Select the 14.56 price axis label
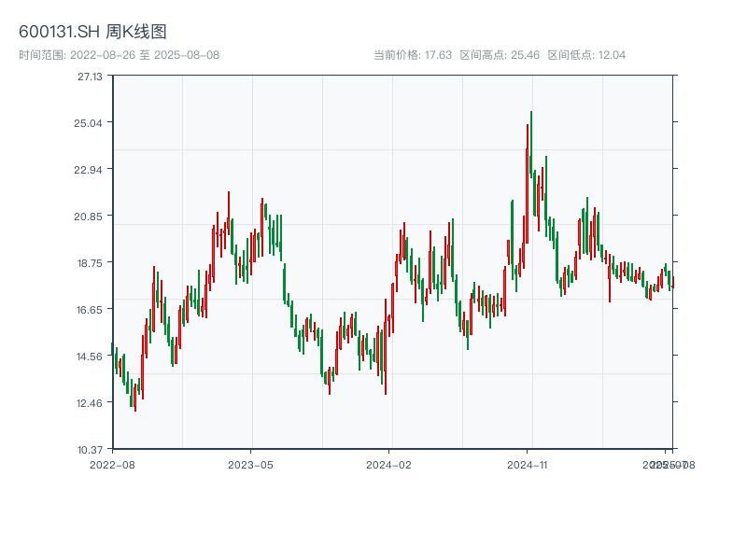 pos(90,357)
